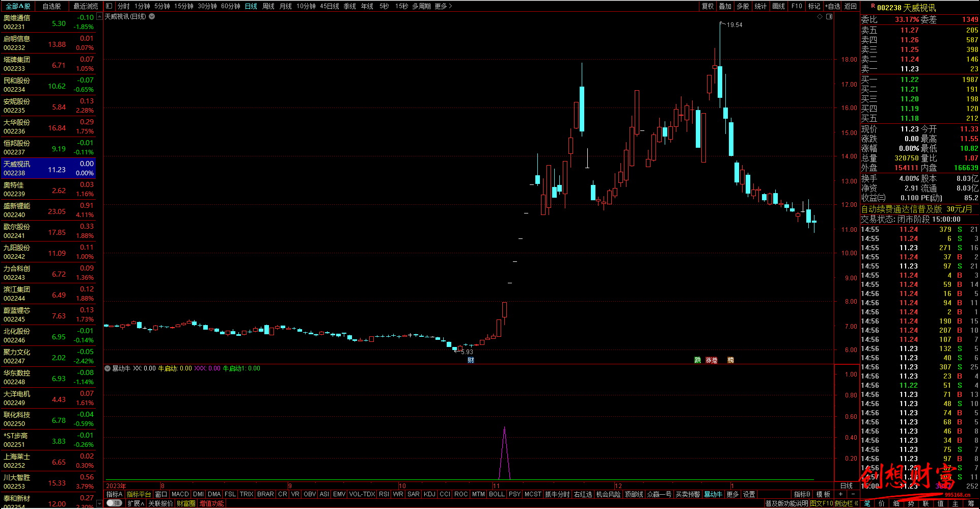Select the 分时 chart period

(x=123, y=6)
